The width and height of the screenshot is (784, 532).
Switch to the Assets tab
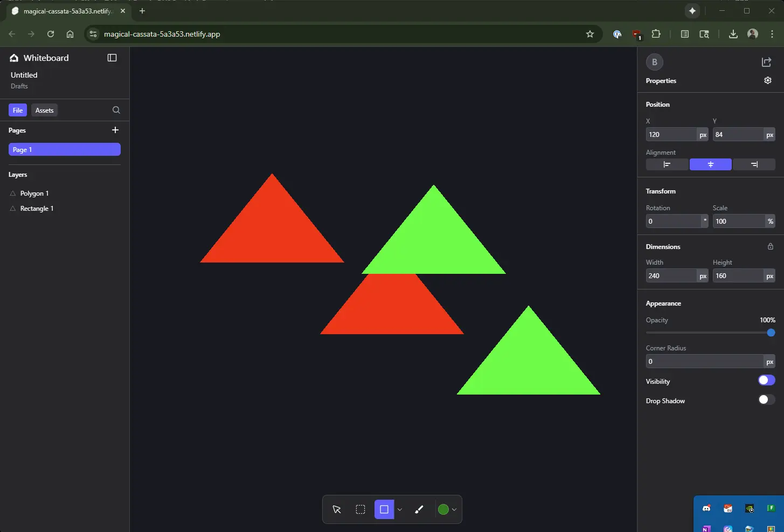coord(44,110)
